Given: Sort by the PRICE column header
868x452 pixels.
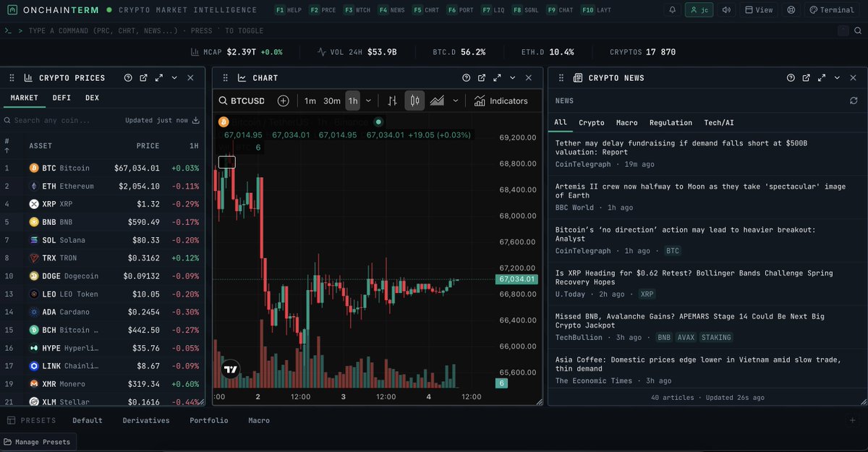Looking at the screenshot, I should (x=148, y=145).
